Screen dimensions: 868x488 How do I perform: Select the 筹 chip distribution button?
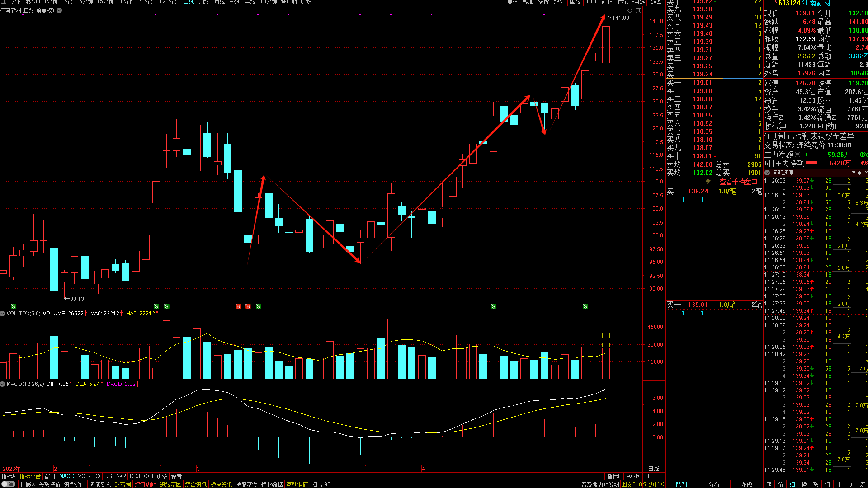coord(863,484)
